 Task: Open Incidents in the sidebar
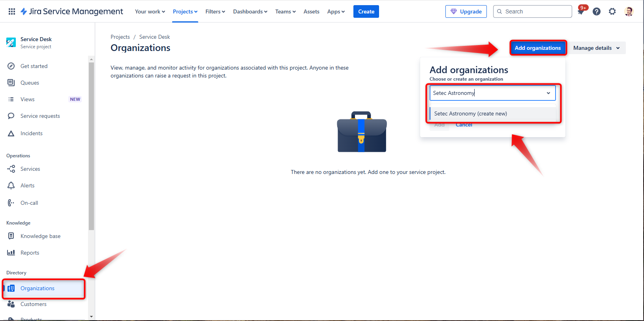[x=32, y=133]
